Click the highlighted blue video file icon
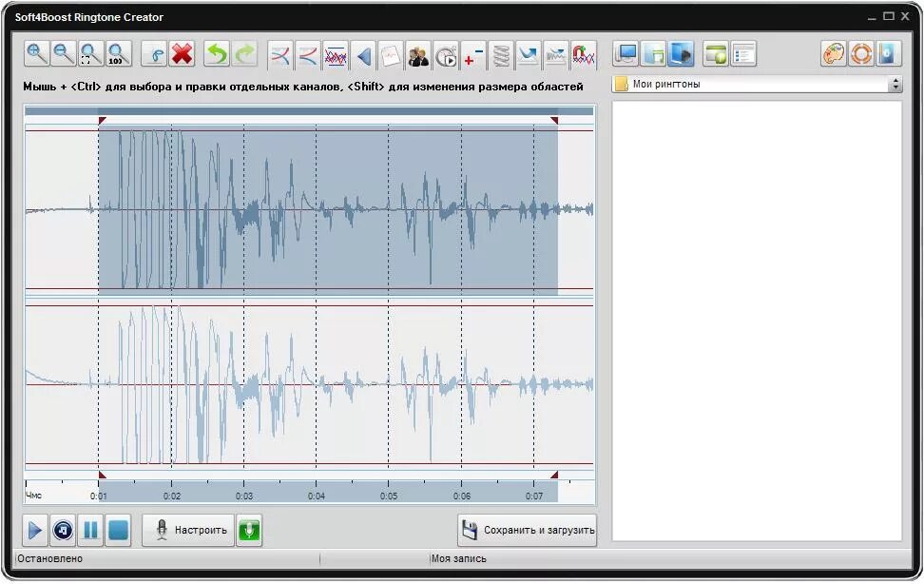 click(682, 53)
